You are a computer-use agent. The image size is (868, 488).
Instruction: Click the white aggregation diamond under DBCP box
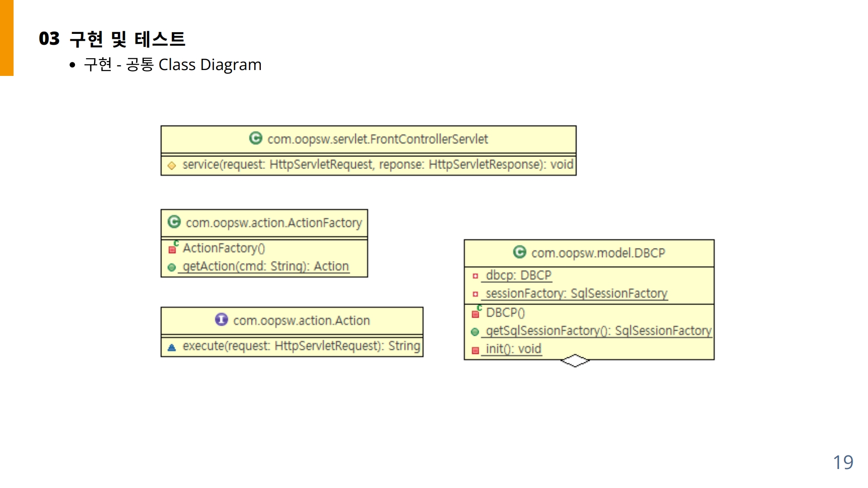point(575,361)
